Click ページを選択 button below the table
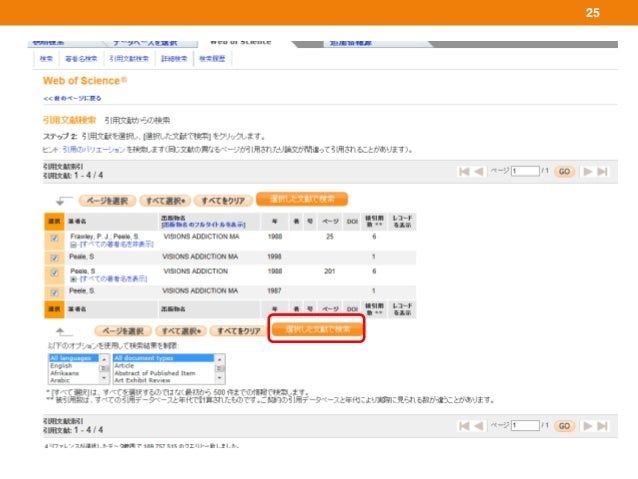Viewport: 638px width, 479px height. click(123, 331)
